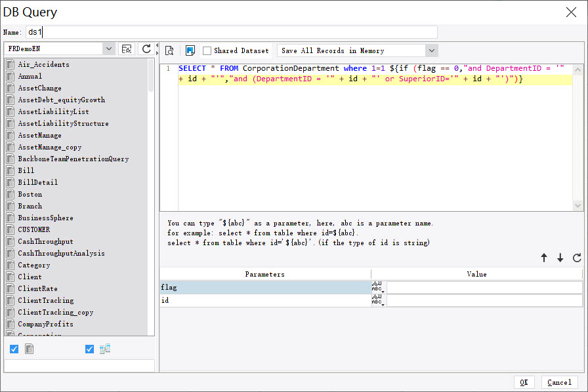Click the SQL preview icon
Image resolution: width=588 pixels, height=392 pixels.
coord(169,50)
